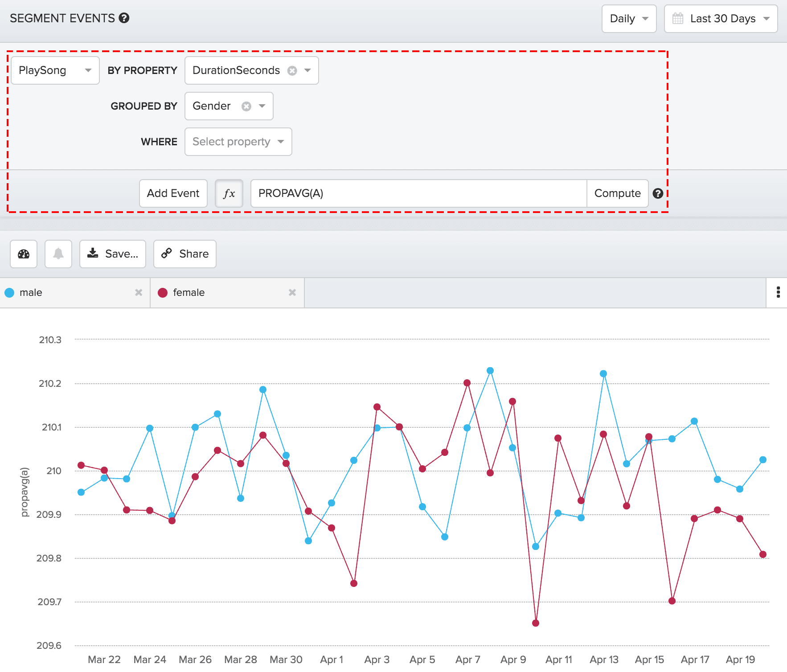The width and height of the screenshot is (787, 672).
Task: Open the three-dot chart options menu
Action: pos(778,292)
